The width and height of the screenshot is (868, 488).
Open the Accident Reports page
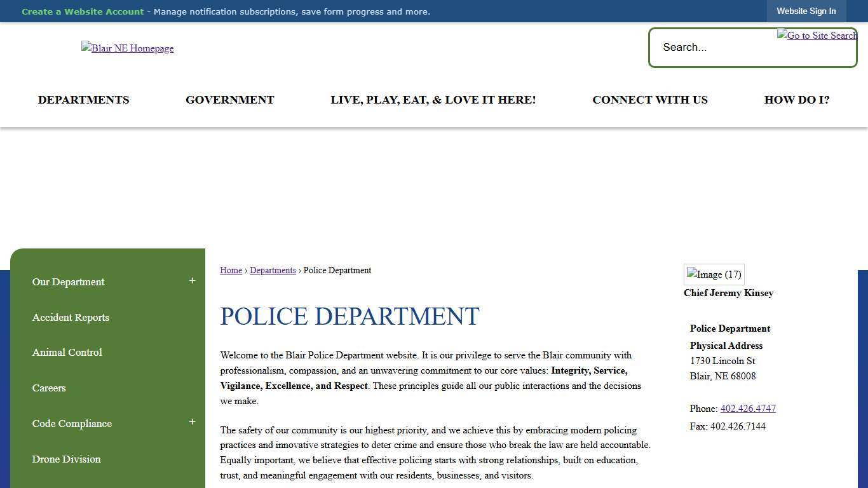pos(71,317)
